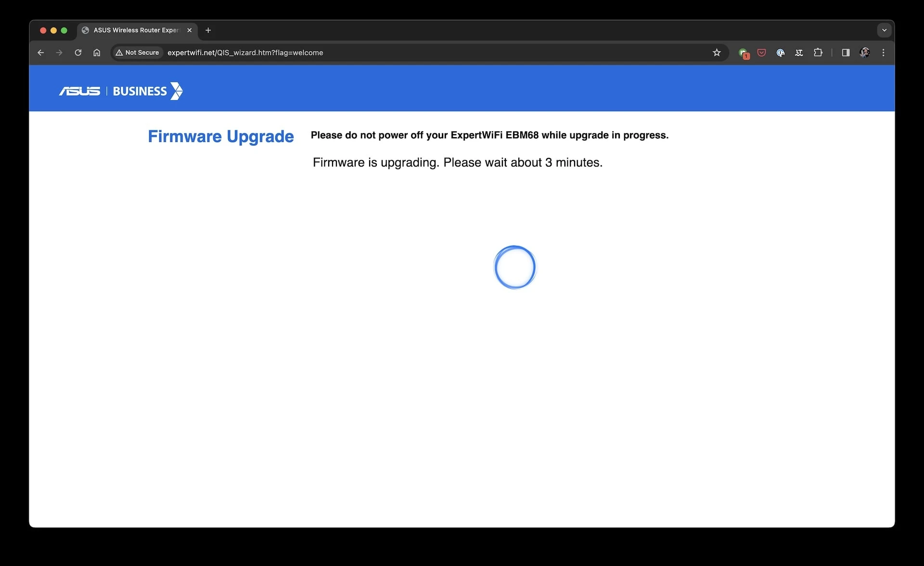Open the profile avatar menu
Screen dimensions: 924x566
pyautogui.click(x=865, y=52)
